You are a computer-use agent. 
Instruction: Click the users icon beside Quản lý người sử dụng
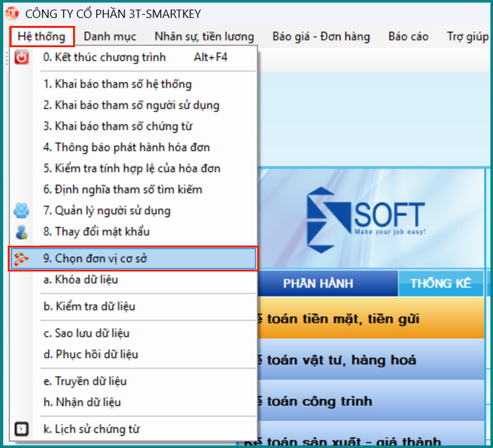(22, 211)
